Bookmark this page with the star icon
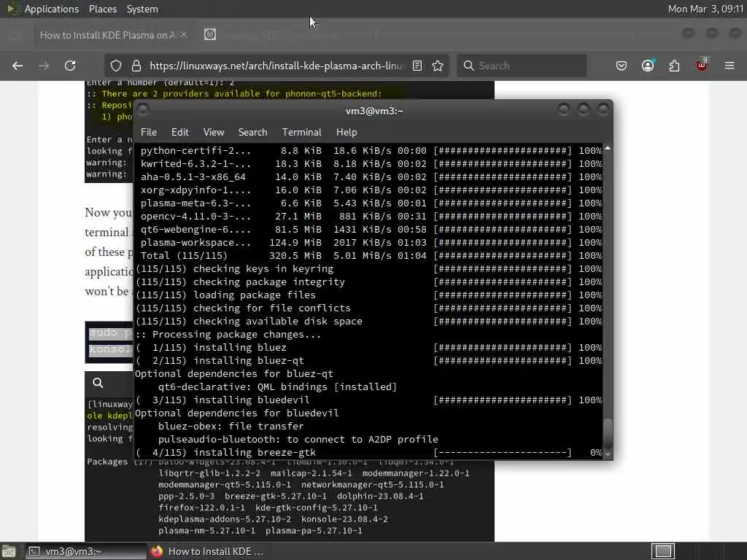 point(438,66)
